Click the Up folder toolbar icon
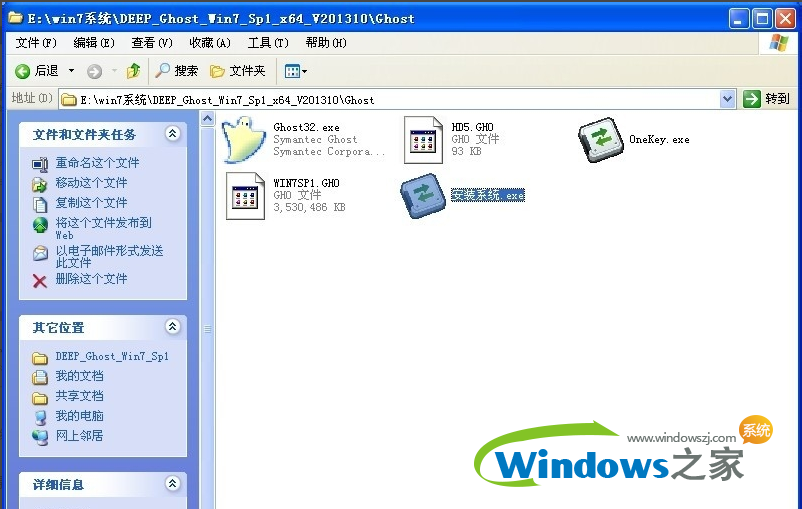This screenshot has width=802, height=509. (x=133, y=71)
